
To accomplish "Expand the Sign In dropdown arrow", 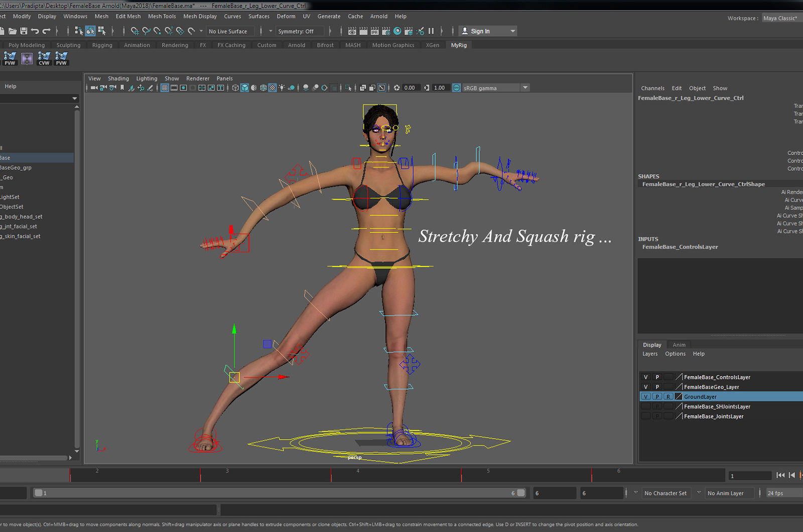I will [513, 31].
